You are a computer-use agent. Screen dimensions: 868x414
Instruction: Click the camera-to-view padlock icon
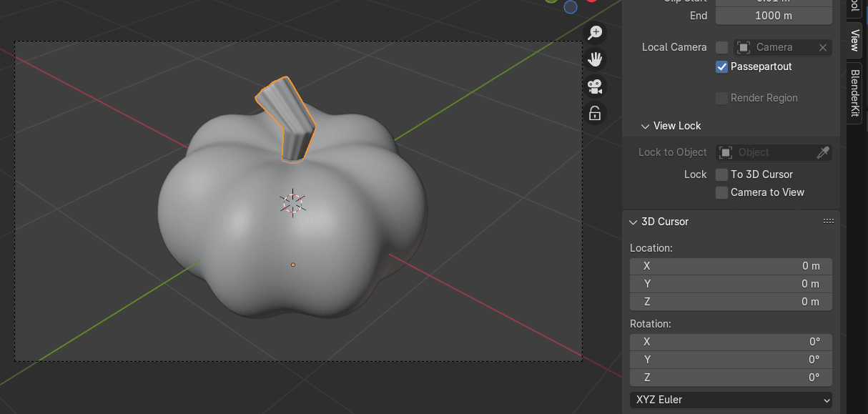(595, 113)
